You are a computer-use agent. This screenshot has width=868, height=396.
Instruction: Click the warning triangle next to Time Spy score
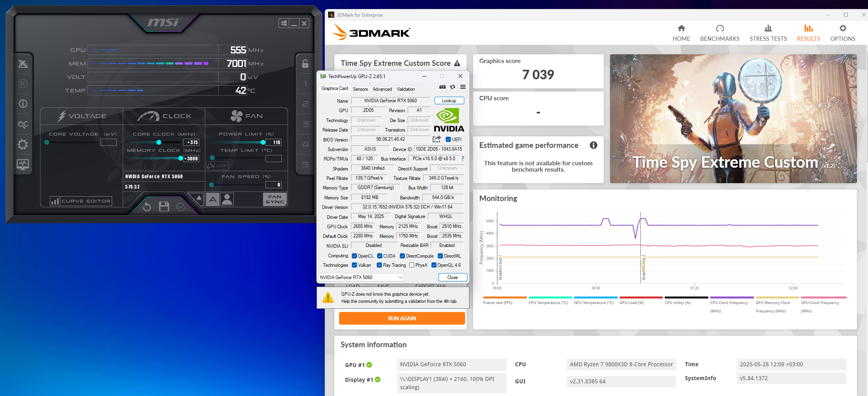click(x=457, y=63)
